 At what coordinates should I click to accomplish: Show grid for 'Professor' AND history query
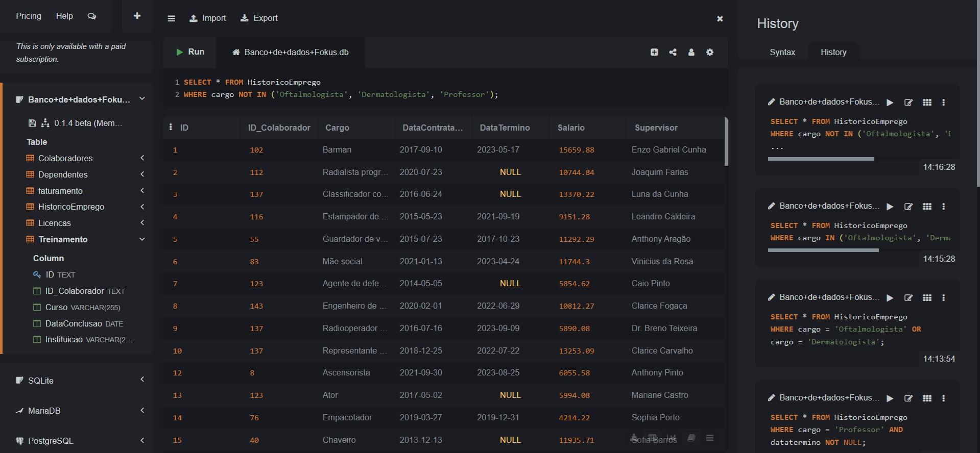click(927, 398)
